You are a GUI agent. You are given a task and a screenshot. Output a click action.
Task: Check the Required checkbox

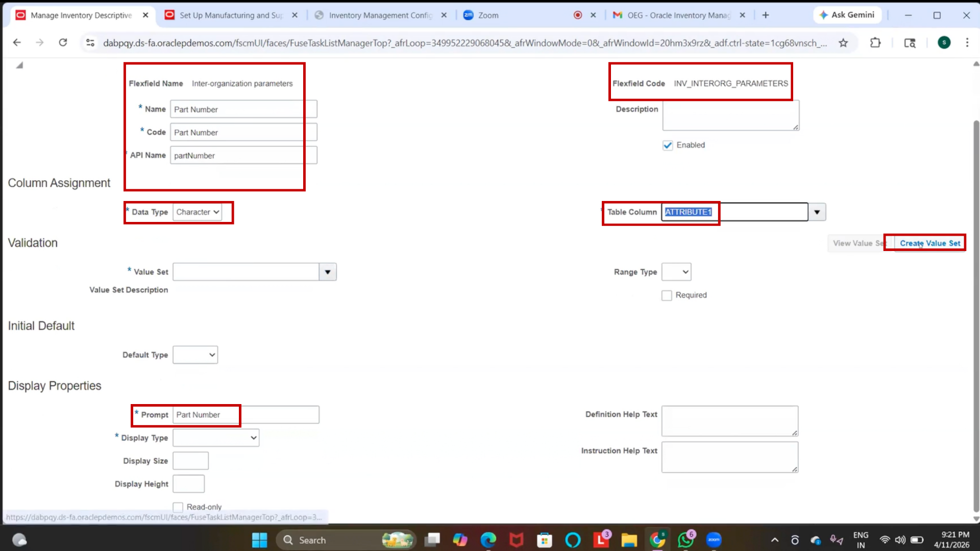tap(667, 295)
